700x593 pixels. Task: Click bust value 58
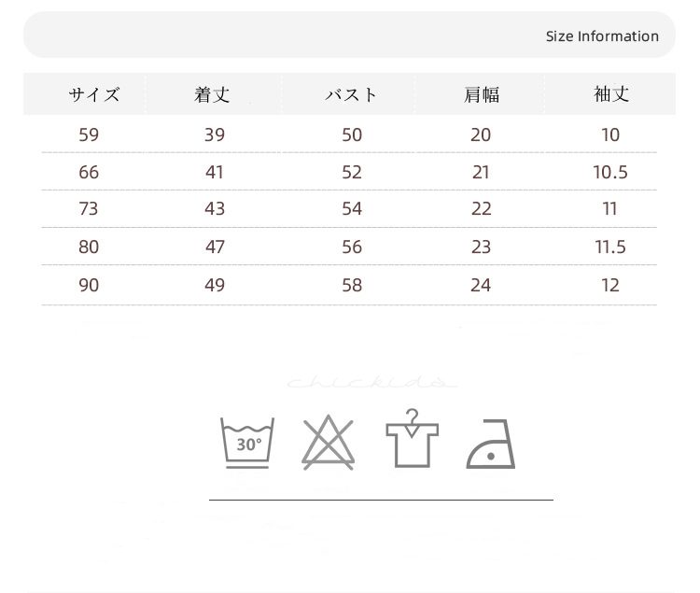352,285
